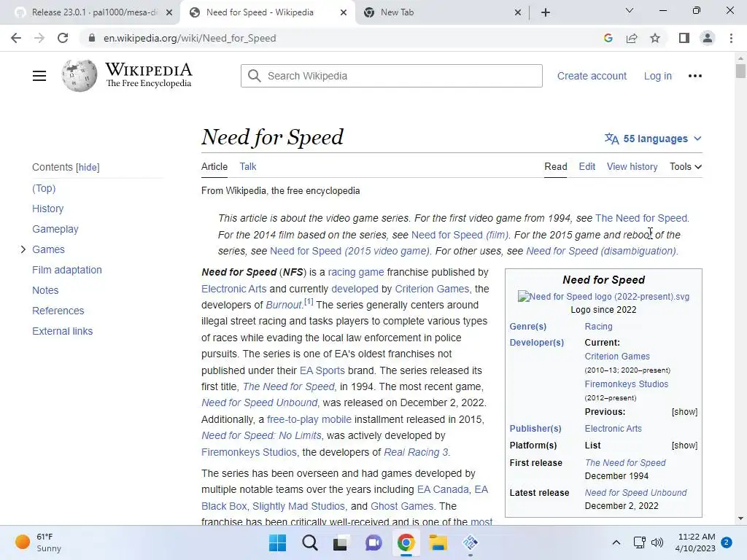This screenshot has height=560, width=747.
Task: Open View history tab
Action: (x=632, y=167)
